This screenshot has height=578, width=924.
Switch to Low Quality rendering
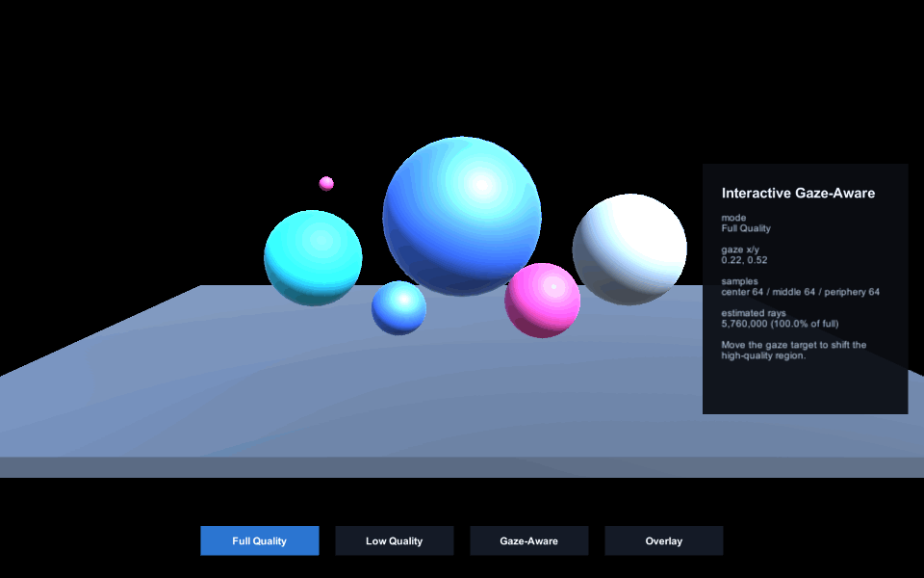[x=395, y=540]
